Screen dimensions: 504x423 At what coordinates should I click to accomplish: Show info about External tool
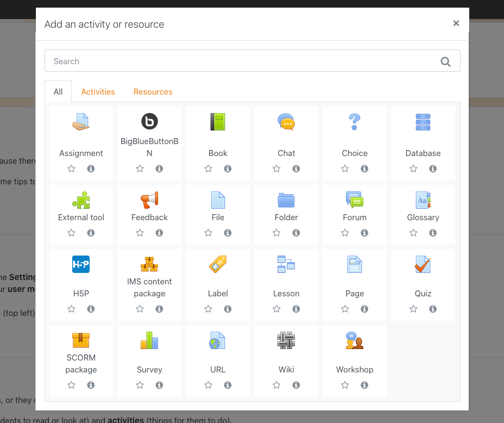coord(91,232)
